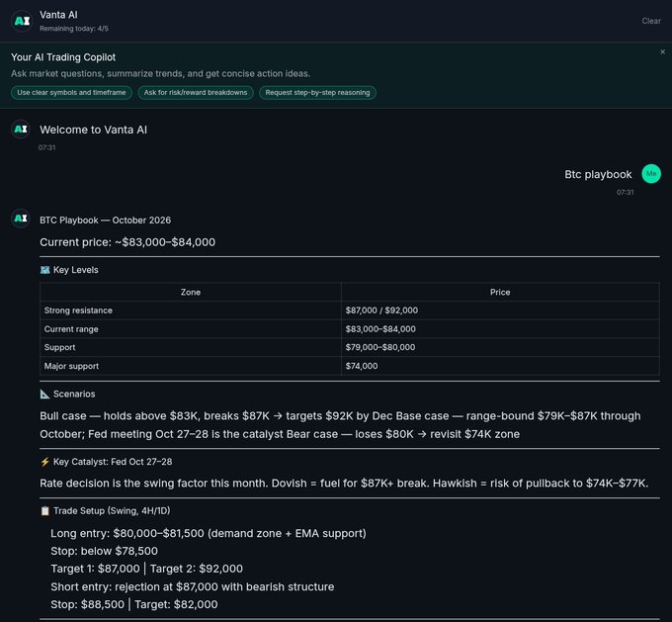Click the 'Major support' table cell
The image size is (672, 622).
pyautogui.click(x=191, y=366)
